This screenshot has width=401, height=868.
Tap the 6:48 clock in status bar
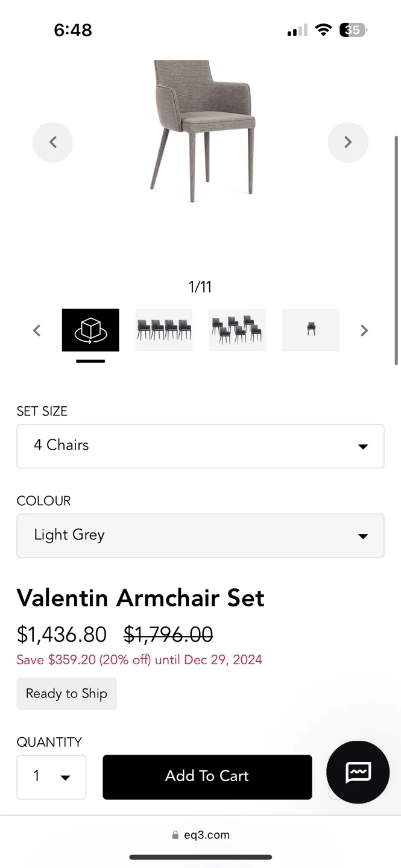[73, 30]
